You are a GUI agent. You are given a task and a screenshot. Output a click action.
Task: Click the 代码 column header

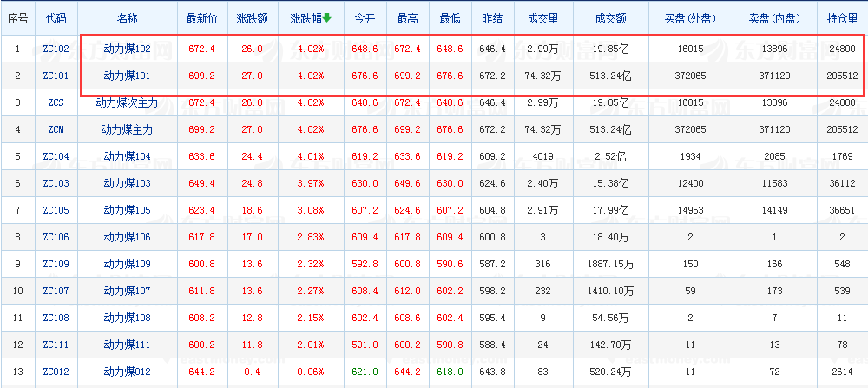click(x=56, y=18)
